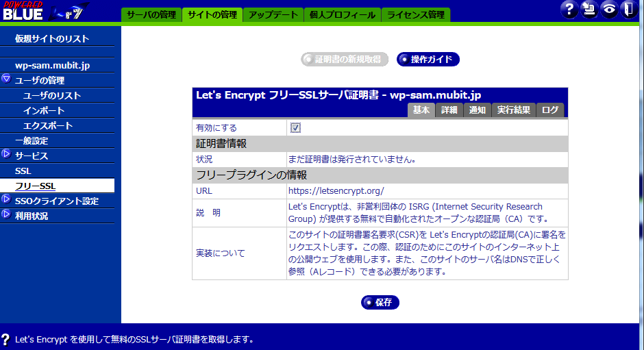The image size is (644, 350).
Task: Select the サイトの管理 tab
Action: pyautogui.click(x=212, y=15)
